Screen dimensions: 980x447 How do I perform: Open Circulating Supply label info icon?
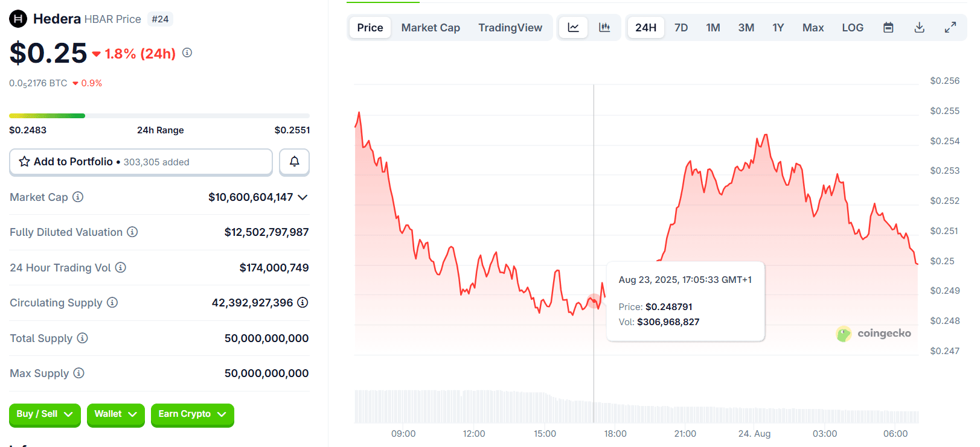coord(112,302)
